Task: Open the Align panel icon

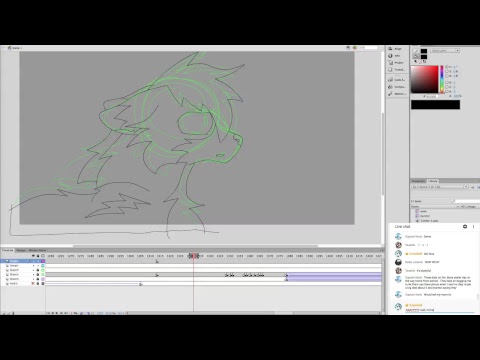Action: 390,49
